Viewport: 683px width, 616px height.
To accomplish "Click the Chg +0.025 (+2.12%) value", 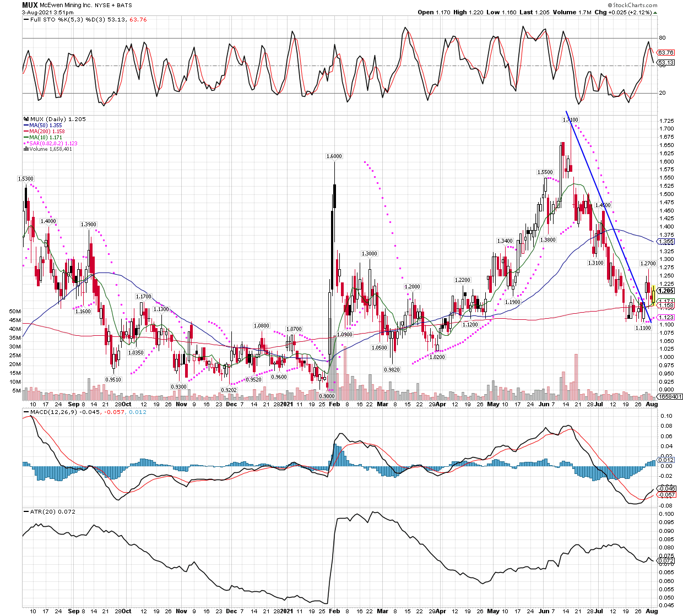I will click(x=626, y=12).
